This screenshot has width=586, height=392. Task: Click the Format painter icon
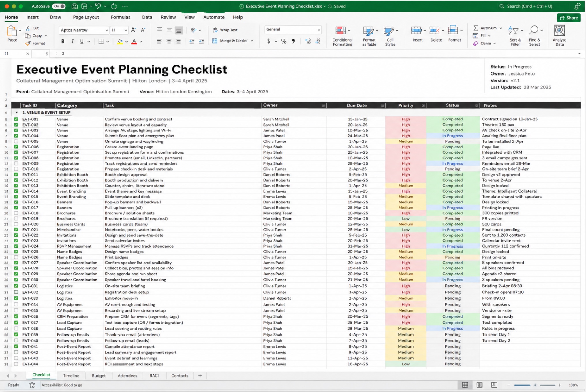point(28,43)
